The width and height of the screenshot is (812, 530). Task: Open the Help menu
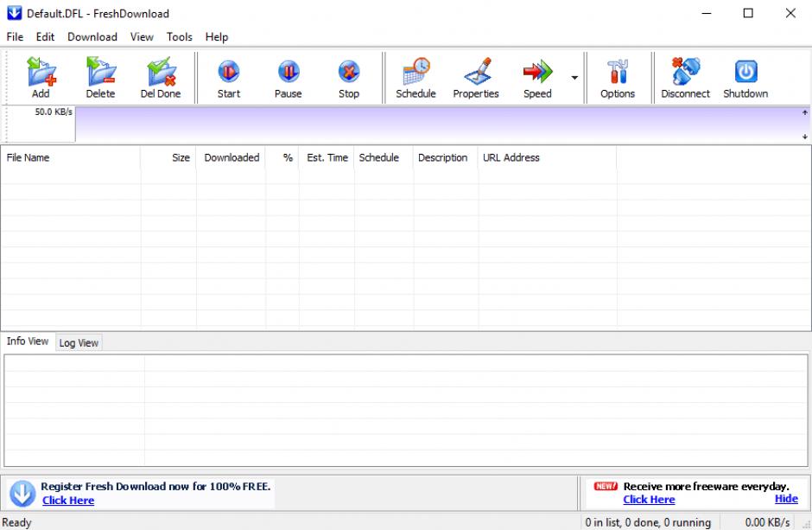(x=217, y=37)
